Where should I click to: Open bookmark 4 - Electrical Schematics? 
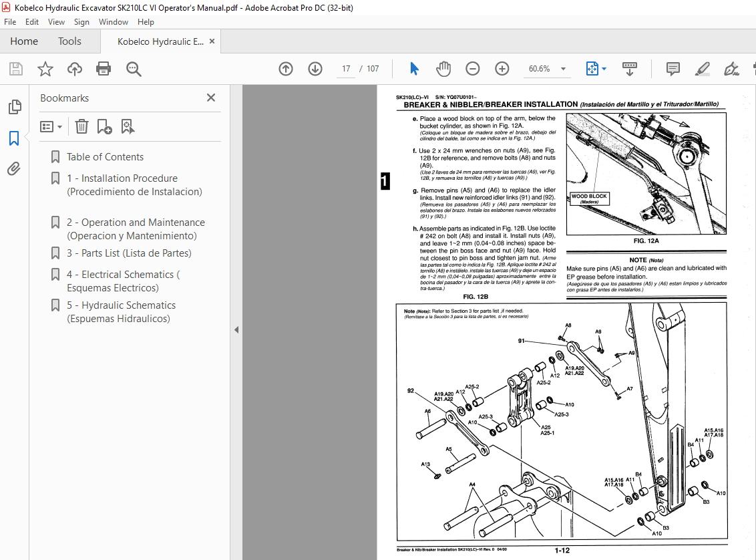click(124, 281)
